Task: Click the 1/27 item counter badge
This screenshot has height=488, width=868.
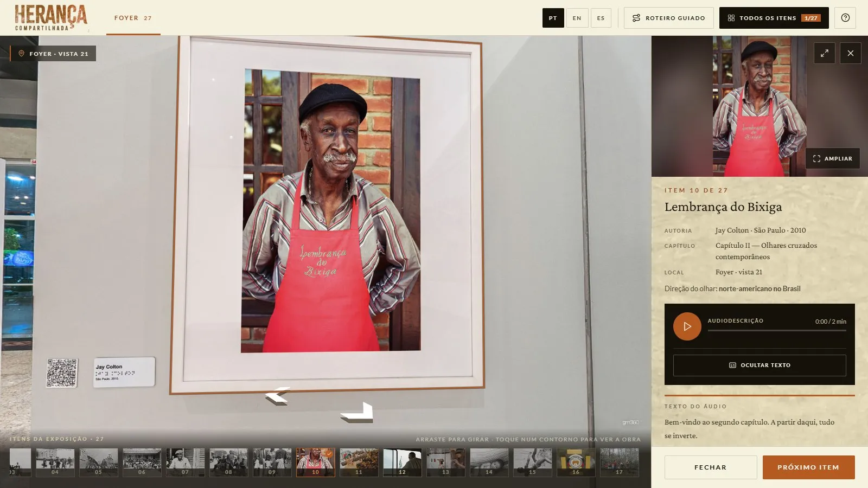Action: pyautogui.click(x=811, y=18)
